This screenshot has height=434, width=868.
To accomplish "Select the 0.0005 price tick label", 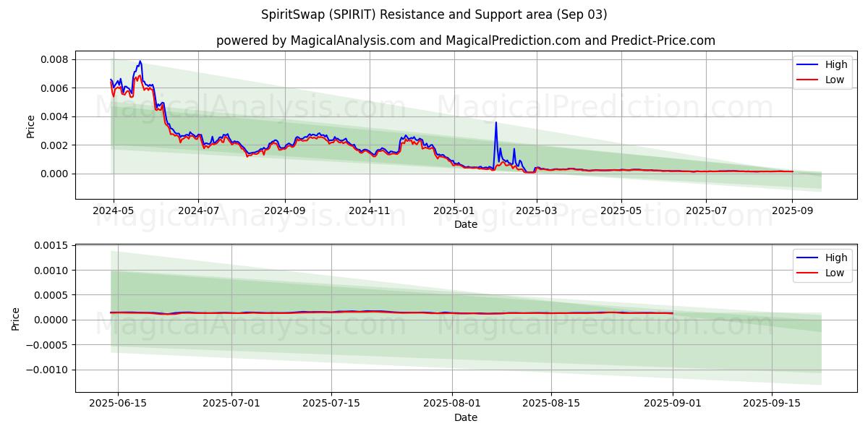I will tap(53, 295).
